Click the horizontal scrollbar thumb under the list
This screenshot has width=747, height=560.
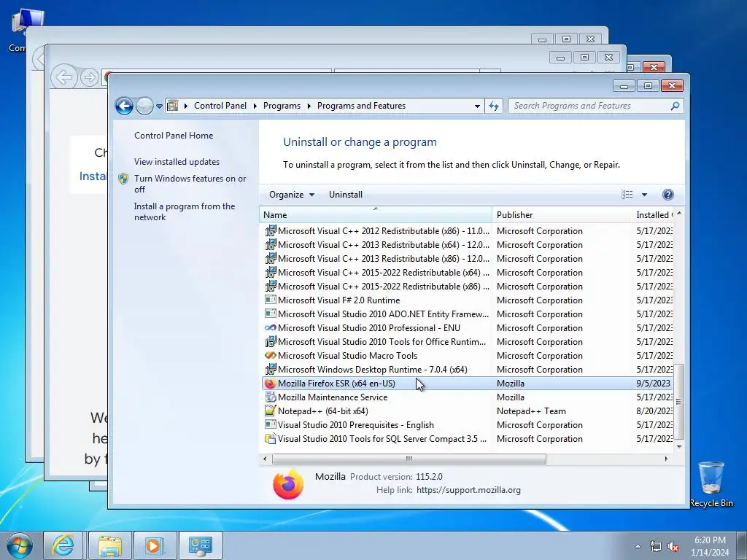409,459
